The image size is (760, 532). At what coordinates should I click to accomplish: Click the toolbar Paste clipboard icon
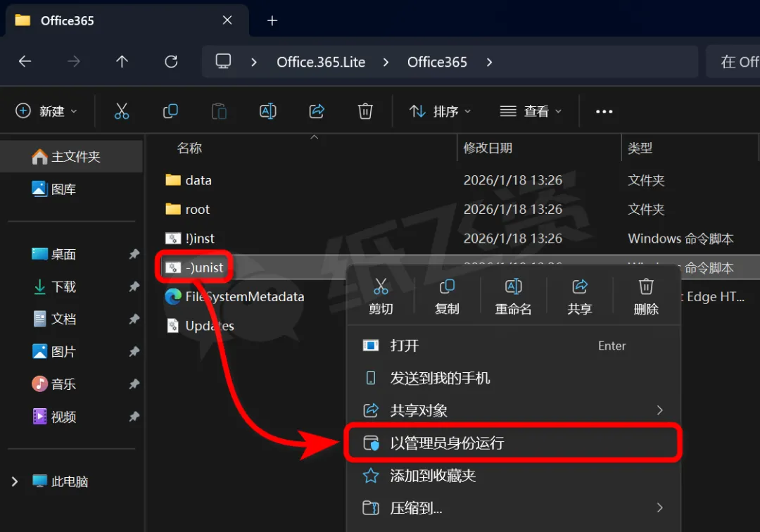coord(219,111)
